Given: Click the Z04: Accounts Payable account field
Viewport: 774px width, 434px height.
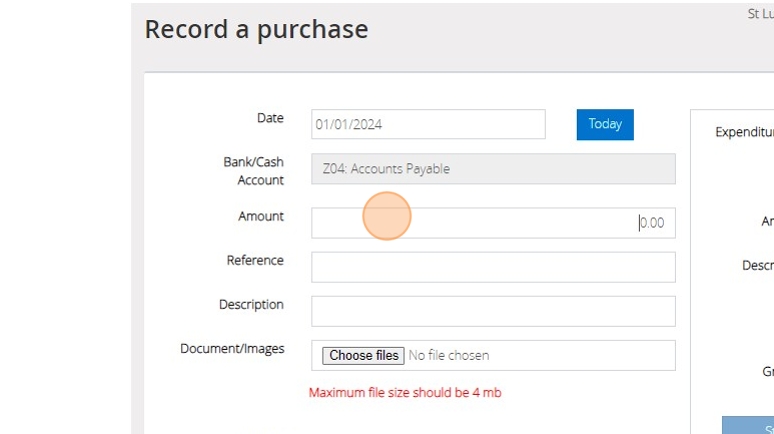Looking at the screenshot, I should point(493,169).
